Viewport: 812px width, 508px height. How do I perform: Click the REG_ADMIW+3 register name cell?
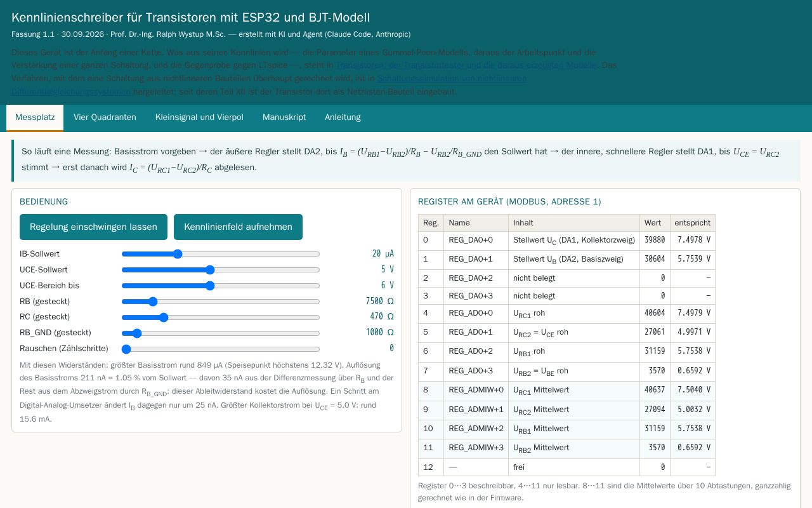(x=476, y=448)
